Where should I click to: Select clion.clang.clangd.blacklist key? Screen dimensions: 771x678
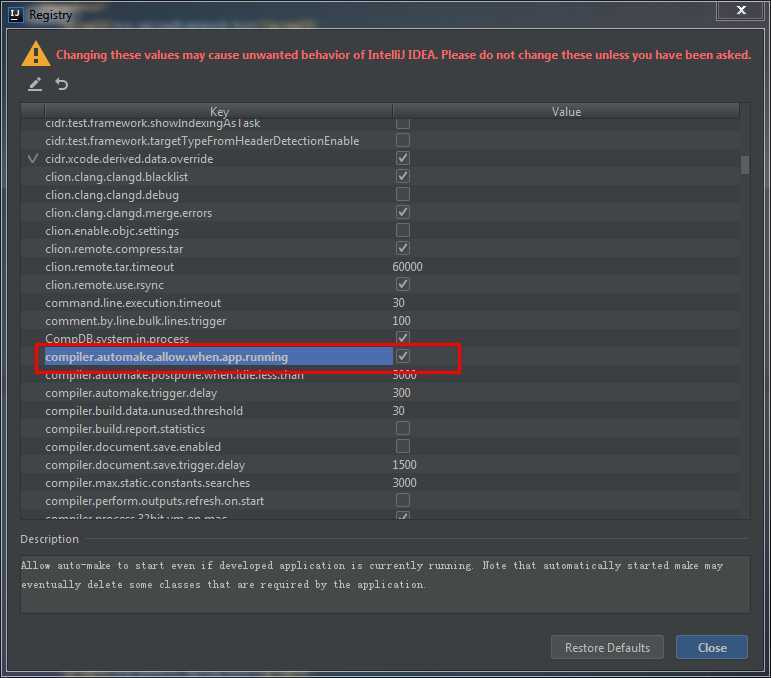[117, 177]
